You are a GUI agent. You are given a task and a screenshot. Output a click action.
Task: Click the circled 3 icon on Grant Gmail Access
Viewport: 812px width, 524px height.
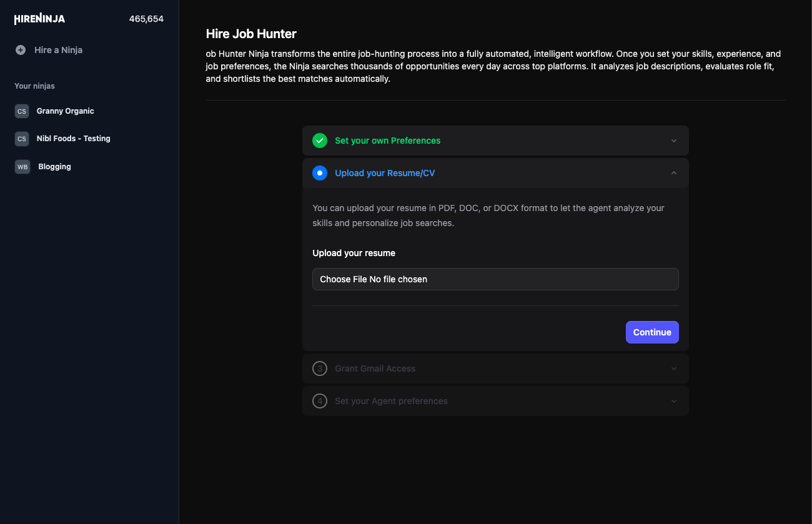click(x=320, y=368)
